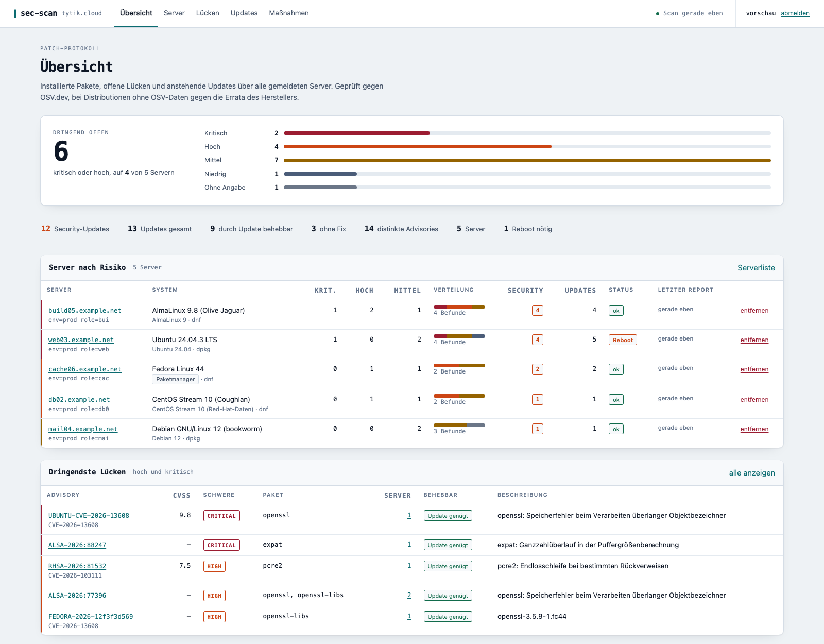Click distribution bar for build05 row
824x644 pixels.
459,307
